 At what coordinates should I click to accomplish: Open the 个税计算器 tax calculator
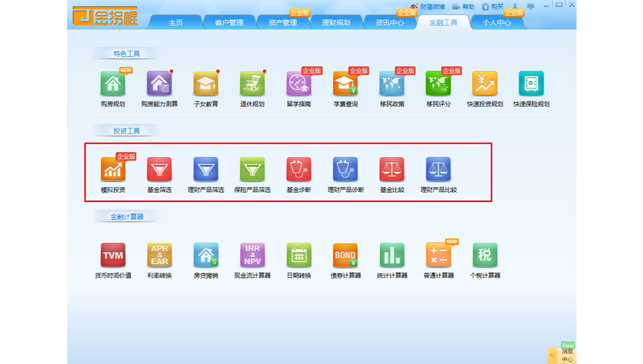484,256
